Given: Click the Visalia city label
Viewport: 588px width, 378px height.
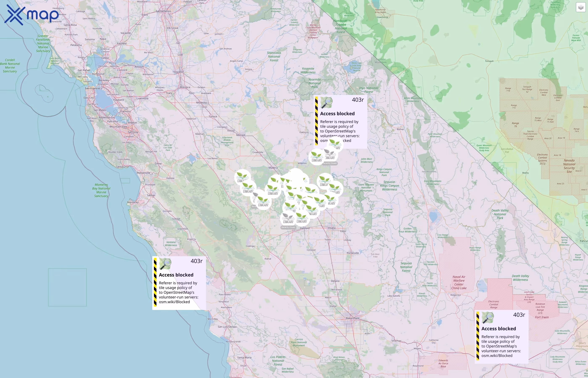Looking at the screenshot, I should tap(332, 228).
